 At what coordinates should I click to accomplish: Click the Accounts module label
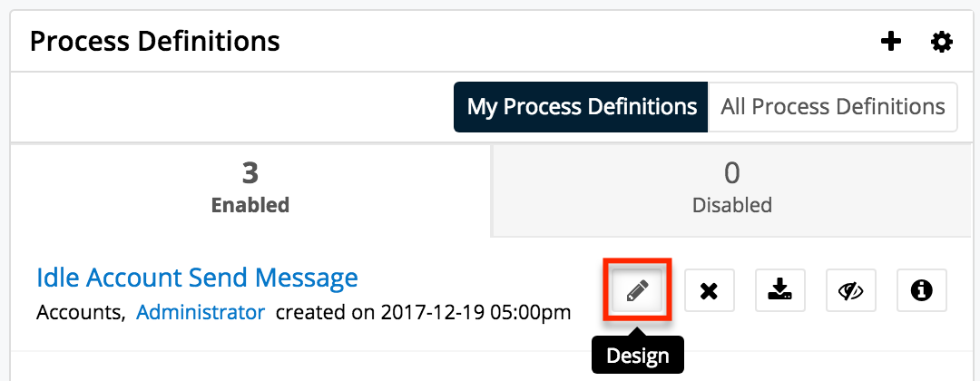80,313
